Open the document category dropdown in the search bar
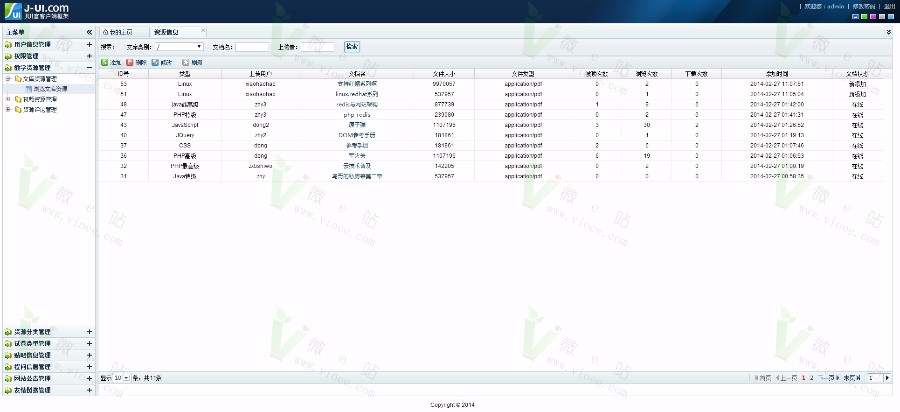Screen dimensions: 900x412 tap(179, 46)
